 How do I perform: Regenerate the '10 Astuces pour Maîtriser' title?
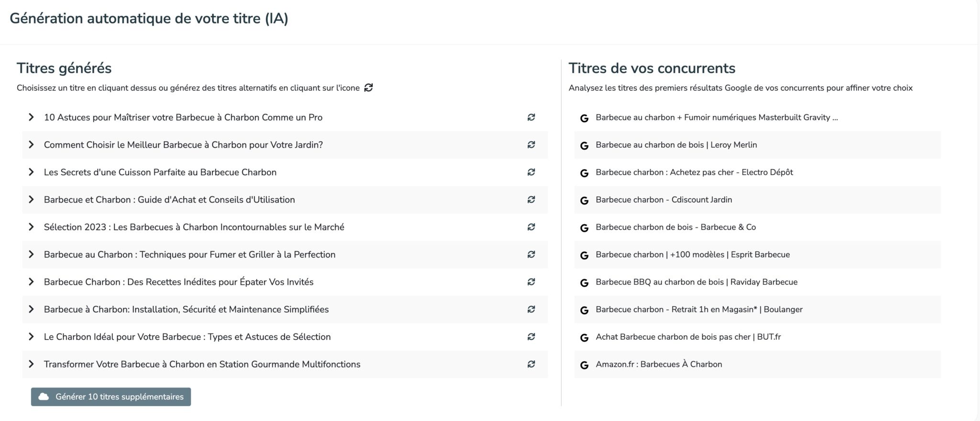point(531,118)
